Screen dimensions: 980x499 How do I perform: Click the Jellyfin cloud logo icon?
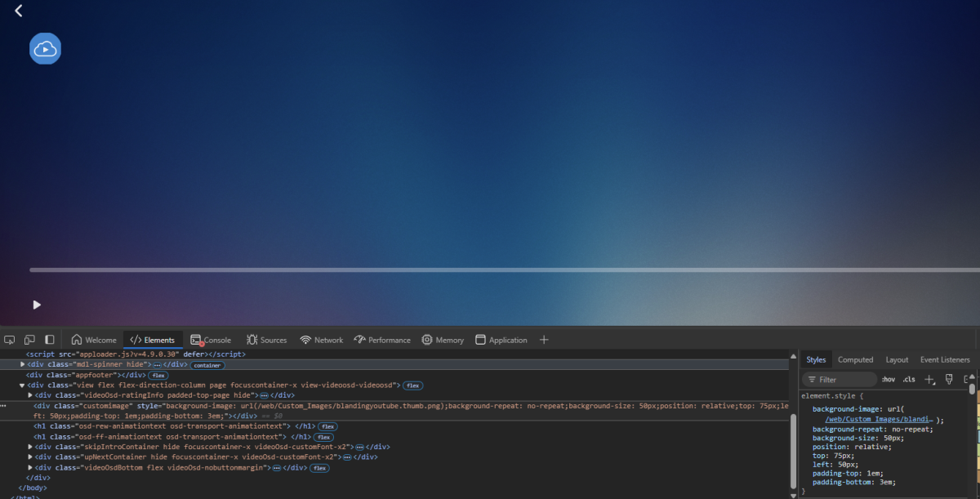[x=45, y=48]
